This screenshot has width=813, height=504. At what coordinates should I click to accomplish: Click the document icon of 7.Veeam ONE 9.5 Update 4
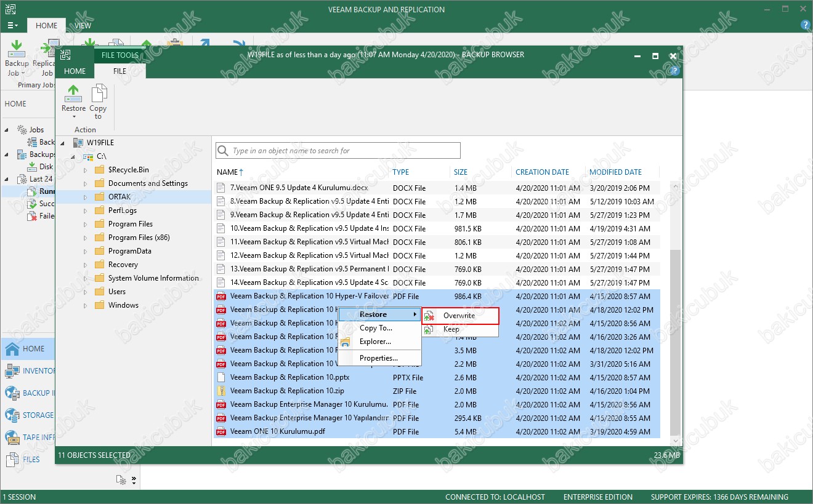(x=222, y=188)
